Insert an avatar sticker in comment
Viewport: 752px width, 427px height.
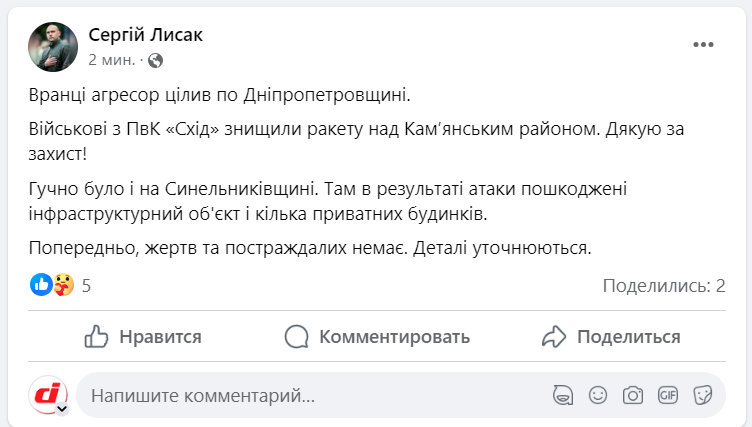tap(564, 395)
